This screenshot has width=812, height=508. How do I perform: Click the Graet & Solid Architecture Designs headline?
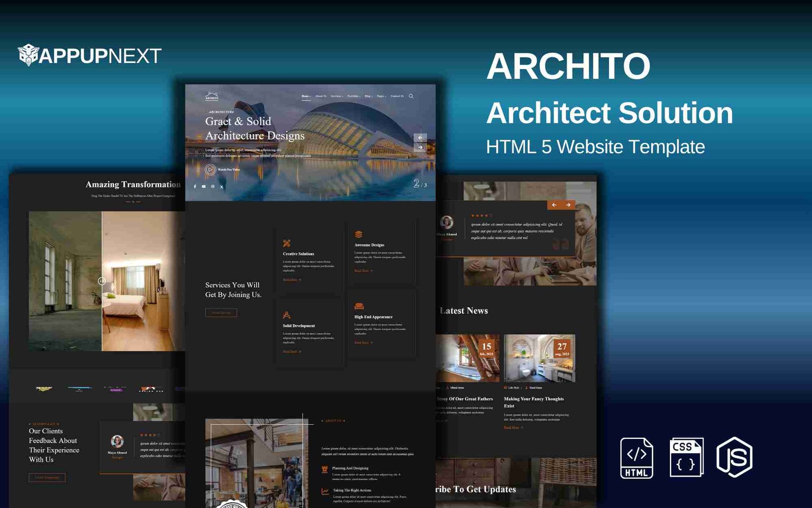click(255, 129)
